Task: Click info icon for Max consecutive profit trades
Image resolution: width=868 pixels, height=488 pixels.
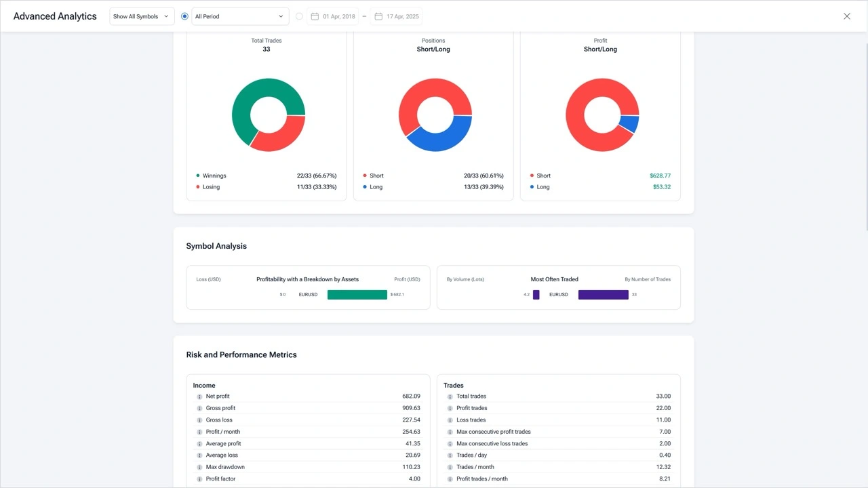Action: (450, 432)
